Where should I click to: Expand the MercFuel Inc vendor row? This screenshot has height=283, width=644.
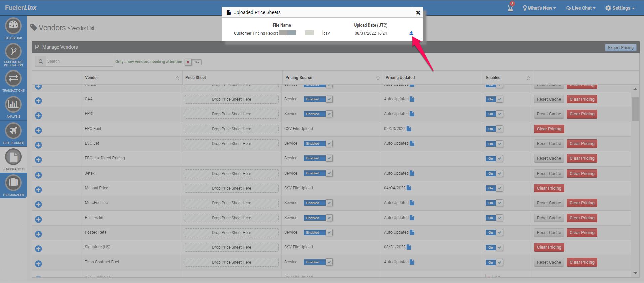39,204
